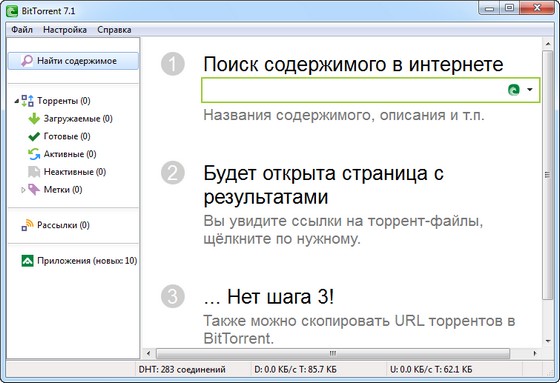
Task: Click the RSS feed icon for Рассылки
Action: point(28,225)
